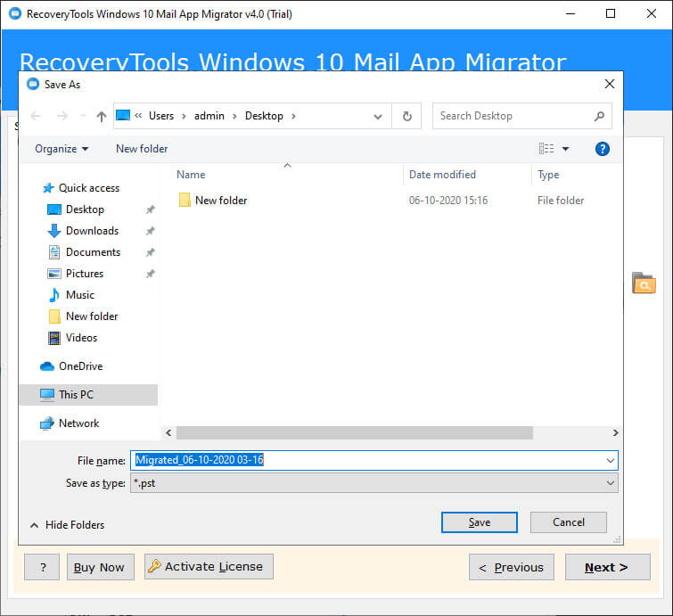
Task: Click Users in the address breadcrumb
Action: coord(161,116)
